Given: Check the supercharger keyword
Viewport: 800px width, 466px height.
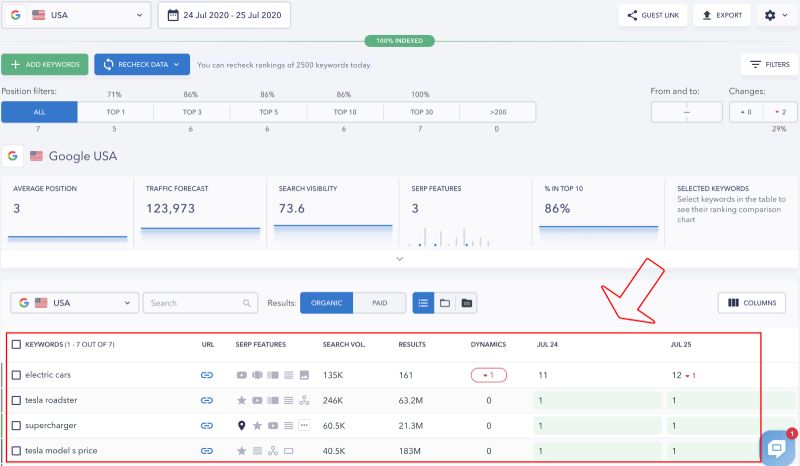Looking at the screenshot, I should pos(16,425).
